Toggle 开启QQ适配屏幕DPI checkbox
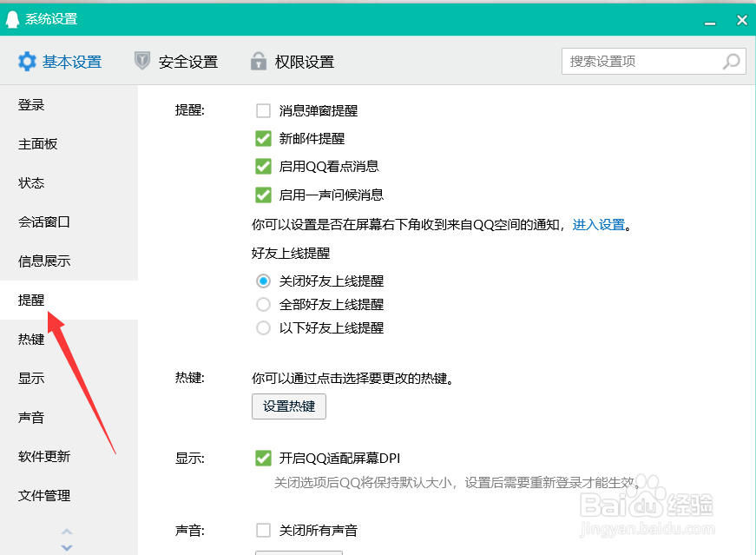The width and height of the screenshot is (756, 555). tap(263, 458)
